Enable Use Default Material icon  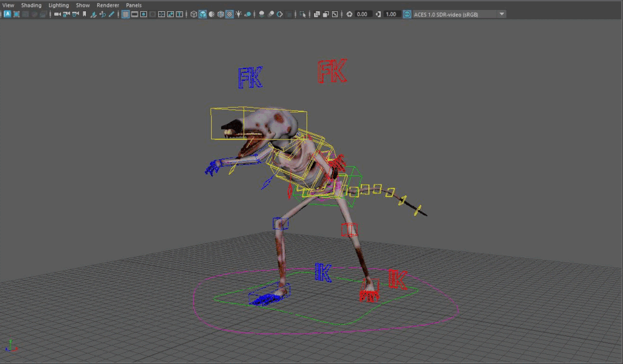coord(211,14)
